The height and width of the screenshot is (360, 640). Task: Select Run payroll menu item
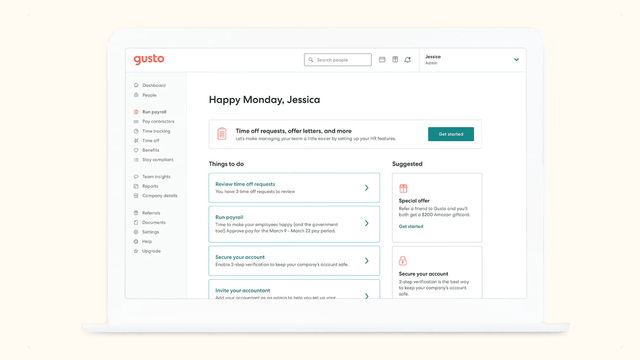tap(154, 112)
